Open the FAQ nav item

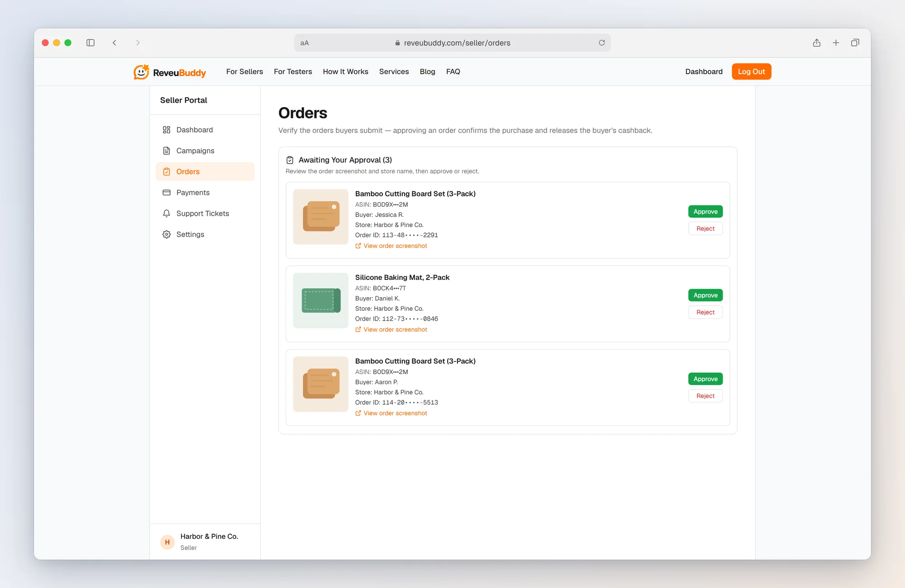[453, 71]
